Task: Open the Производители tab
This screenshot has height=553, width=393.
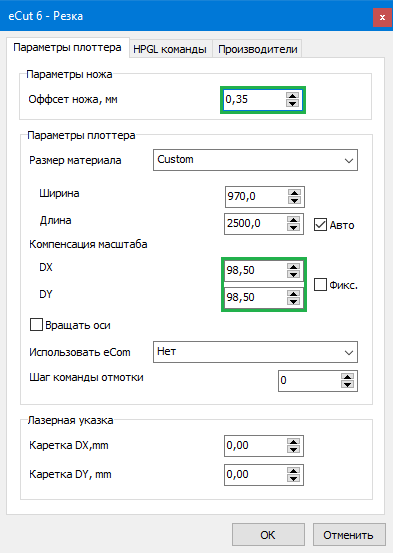Action: tap(257, 49)
